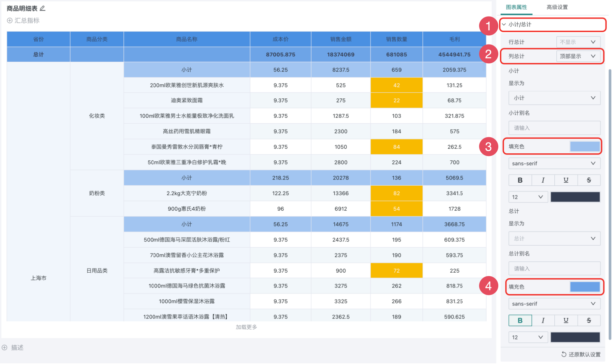Click the 成本价 column header
The height and width of the screenshot is (364, 612).
click(281, 39)
